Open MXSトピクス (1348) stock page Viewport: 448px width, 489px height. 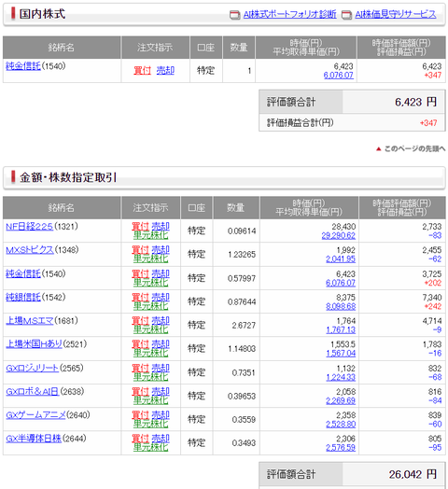tap(30, 250)
